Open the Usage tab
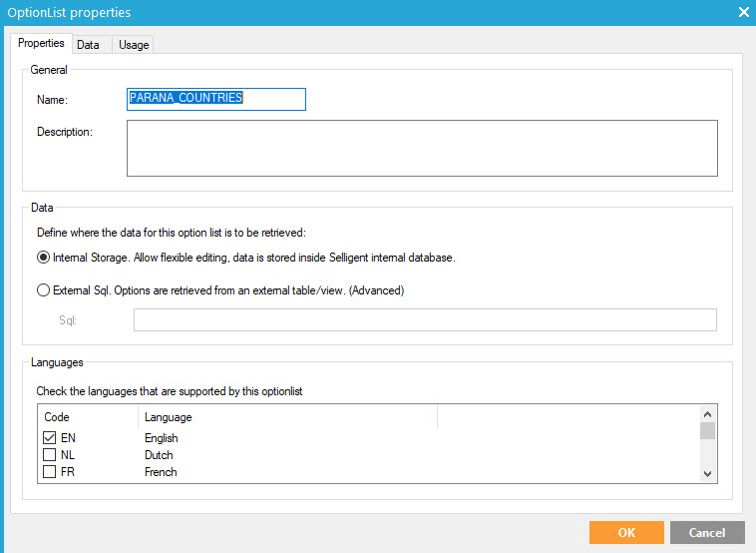This screenshot has height=553, width=756. [132, 44]
